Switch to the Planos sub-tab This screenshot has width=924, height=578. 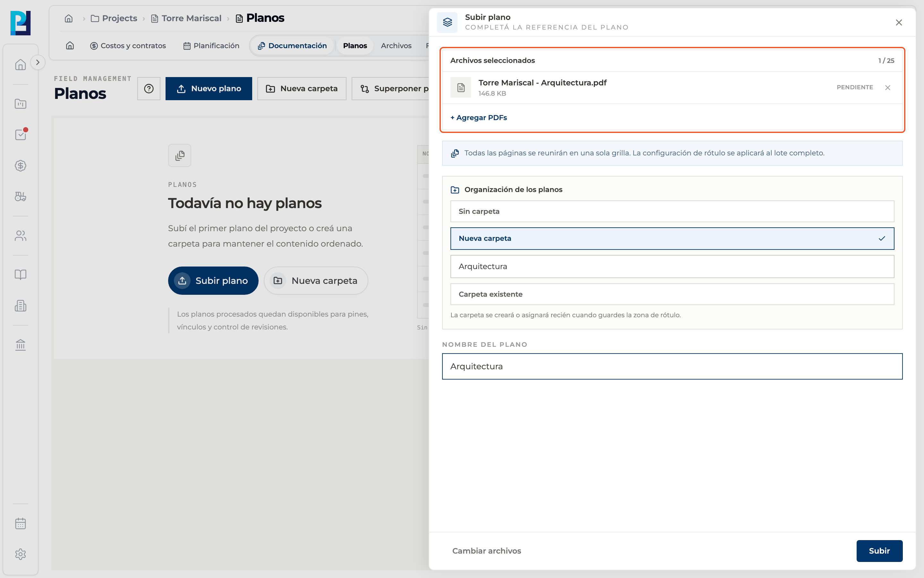(x=355, y=46)
